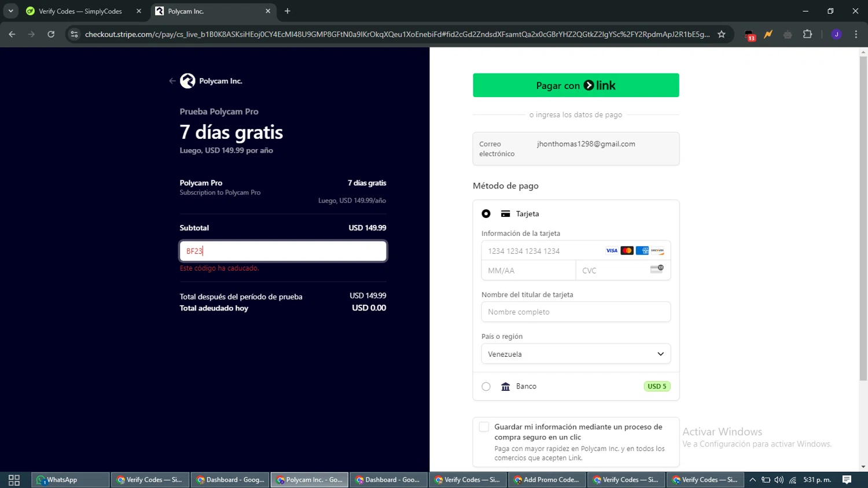Click the "Método de pago" heading
868x488 pixels.
tap(506, 186)
